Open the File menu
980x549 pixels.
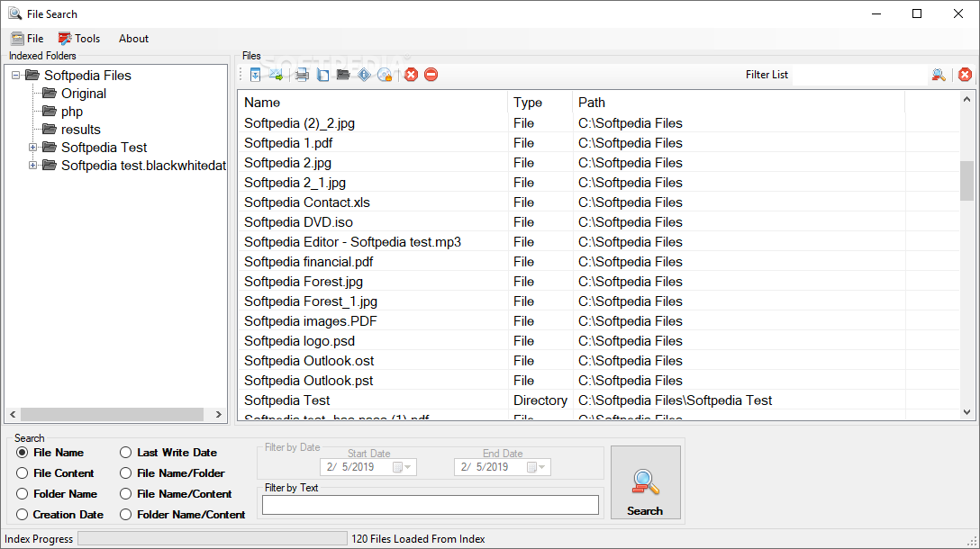click(x=28, y=39)
